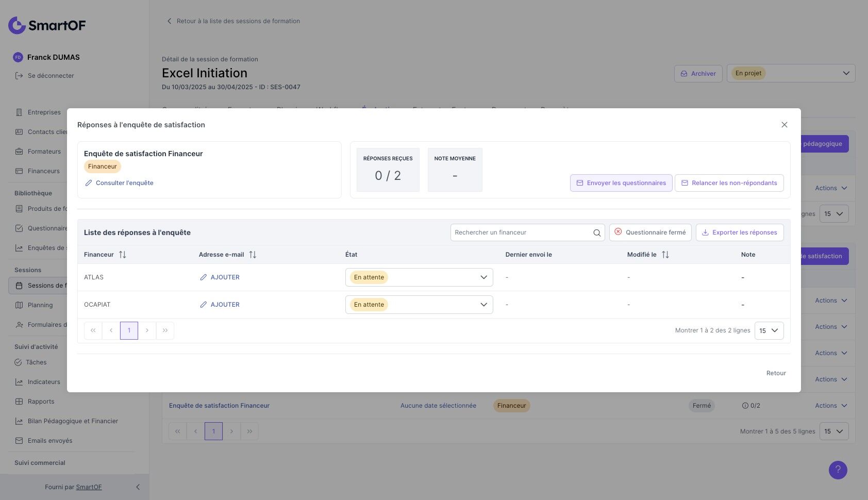Screen dimensions: 868x500
Task: Open Tâches in the sidebar menu
Action: point(36,362)
